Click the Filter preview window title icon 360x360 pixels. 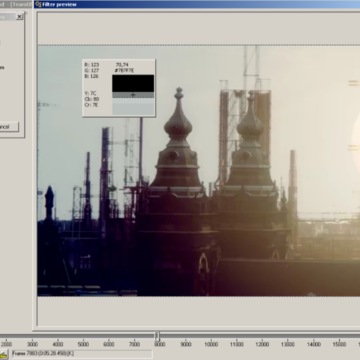(38, 4)
